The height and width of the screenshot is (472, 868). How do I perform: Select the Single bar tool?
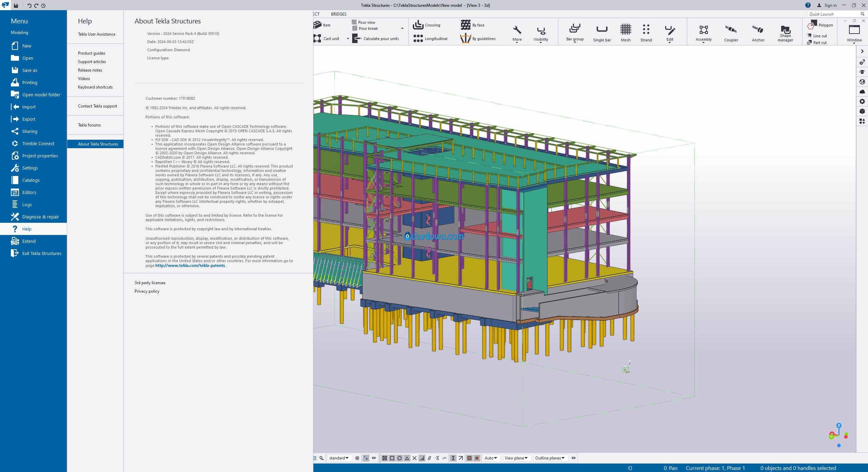click(602, 30)
